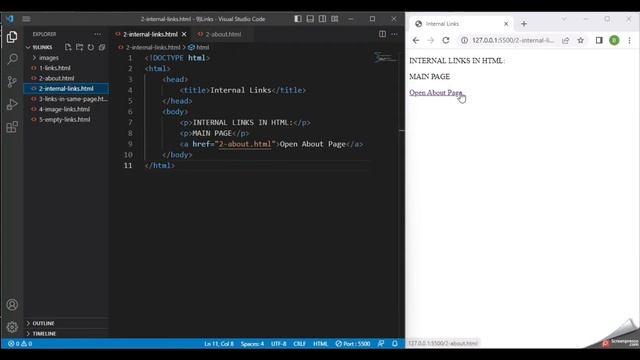Screen dimensions: 640x360
Task: Open Chrome three-dot menu
Action: coord(629,40)
